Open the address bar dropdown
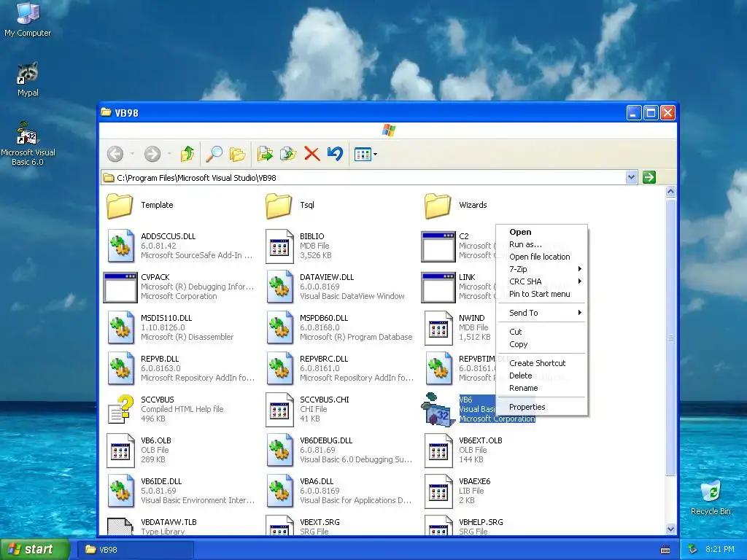This screenshot has height=560, width=747. (x=631, y=178)
